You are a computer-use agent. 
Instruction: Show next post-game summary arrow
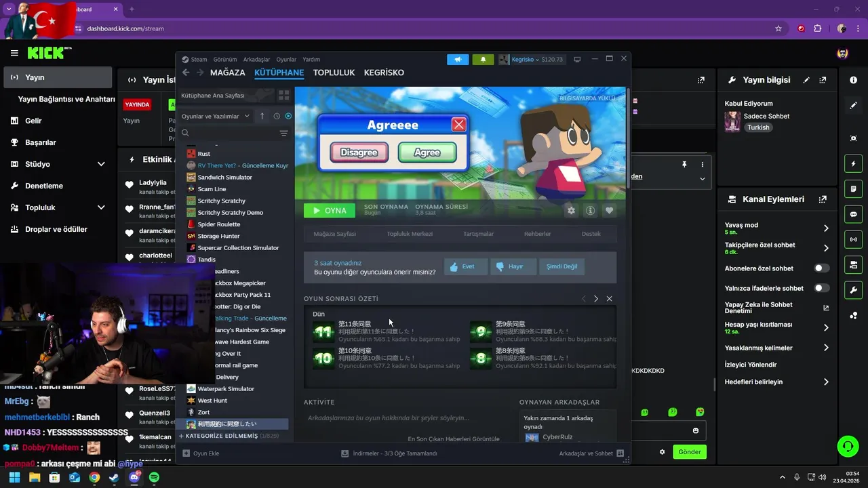click(x=596, y=299)
